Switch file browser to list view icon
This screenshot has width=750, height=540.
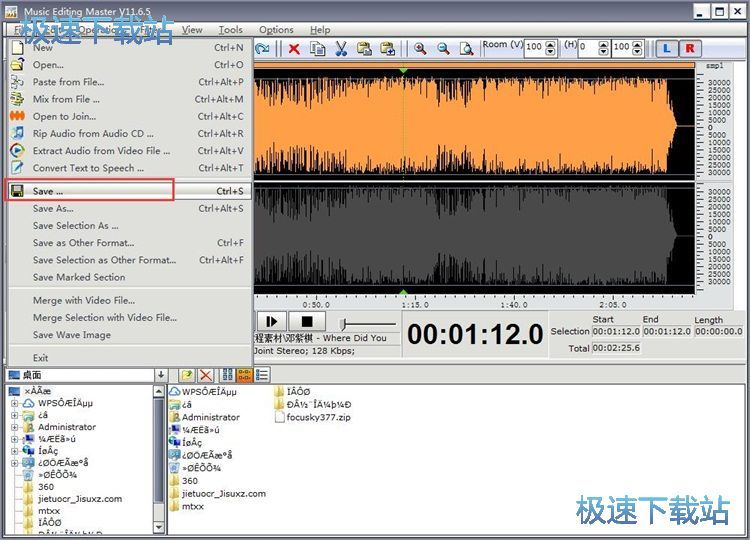(x=262, y=375)
